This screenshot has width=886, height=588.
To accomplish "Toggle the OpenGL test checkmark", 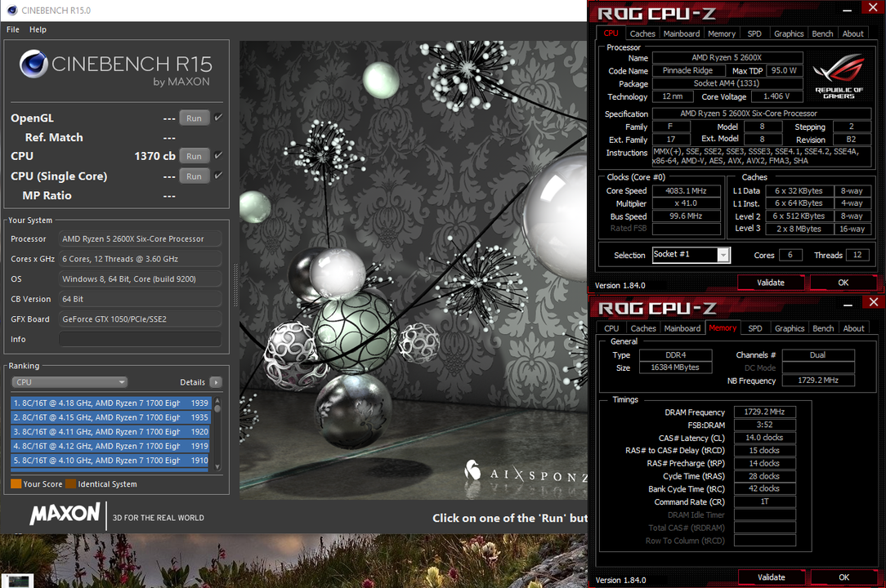I will pyautogui.click(x=219, y=118).
